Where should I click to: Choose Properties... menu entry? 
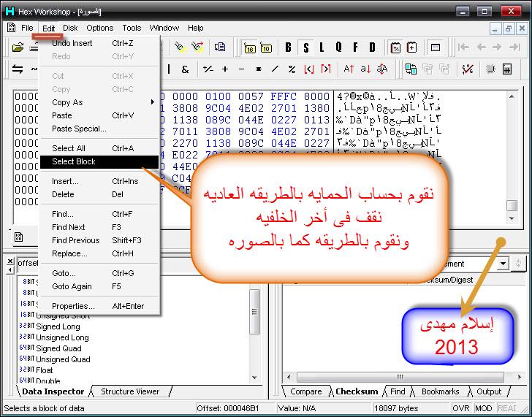point(99,306)
